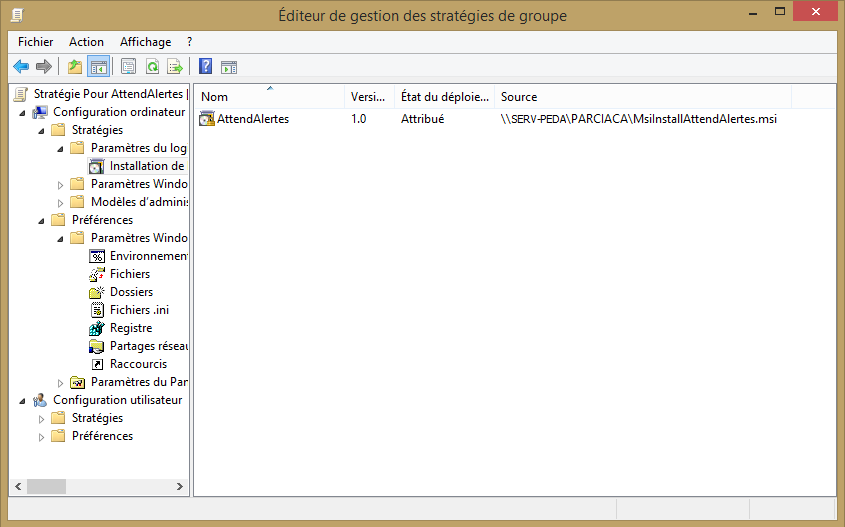Select the AttendAlertes package icon in list

pyautogui.click(x=207, y=119)
